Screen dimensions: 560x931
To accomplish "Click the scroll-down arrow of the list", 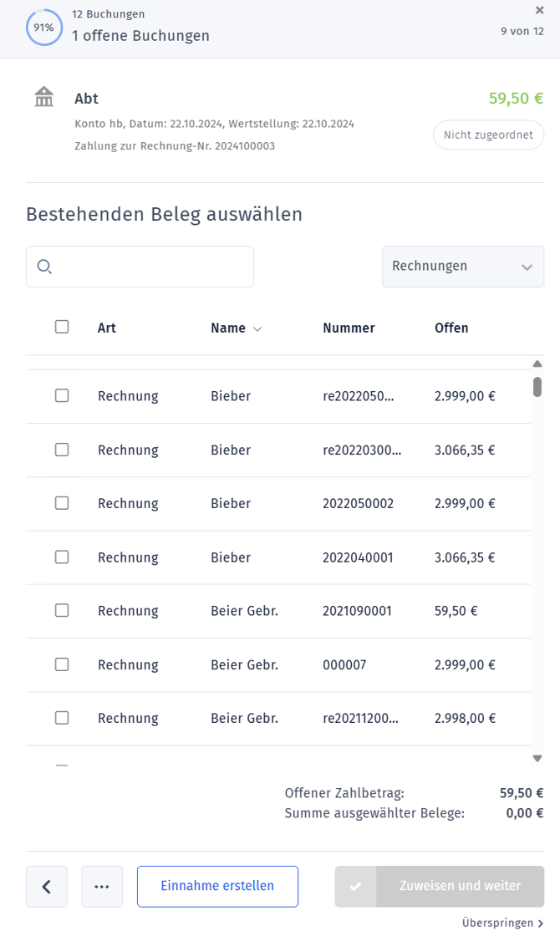I will coord(537,758).
